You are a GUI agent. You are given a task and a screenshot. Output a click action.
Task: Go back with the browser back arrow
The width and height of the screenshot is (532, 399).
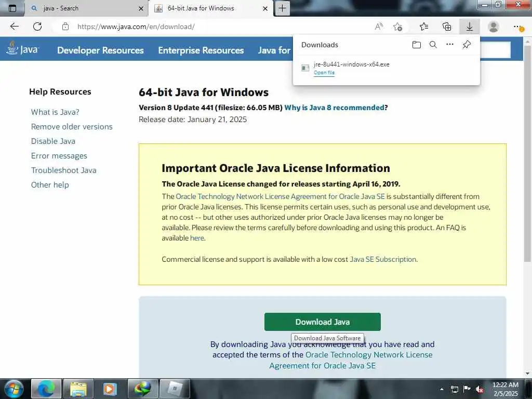pyautogui.click(x=14, y=26)
